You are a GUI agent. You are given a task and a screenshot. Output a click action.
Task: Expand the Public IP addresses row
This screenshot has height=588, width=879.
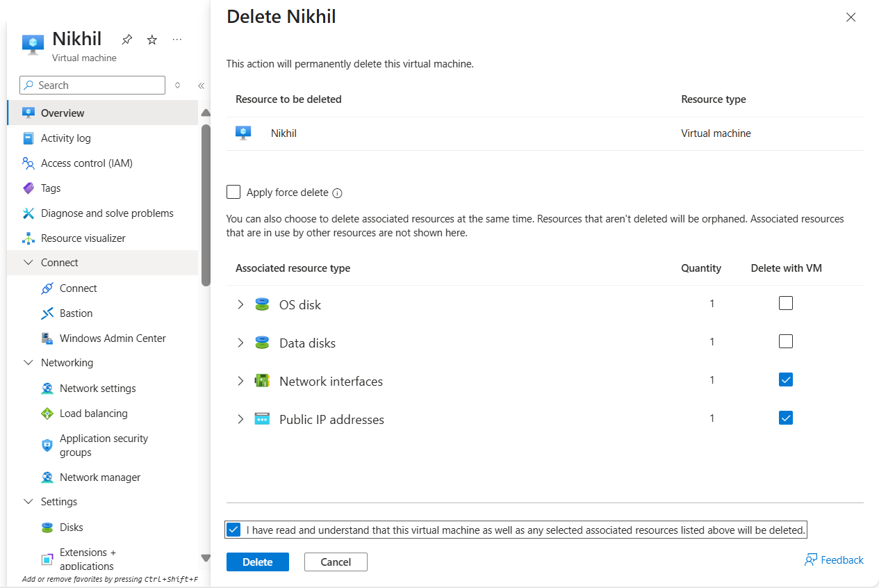(x=240, y=419)
